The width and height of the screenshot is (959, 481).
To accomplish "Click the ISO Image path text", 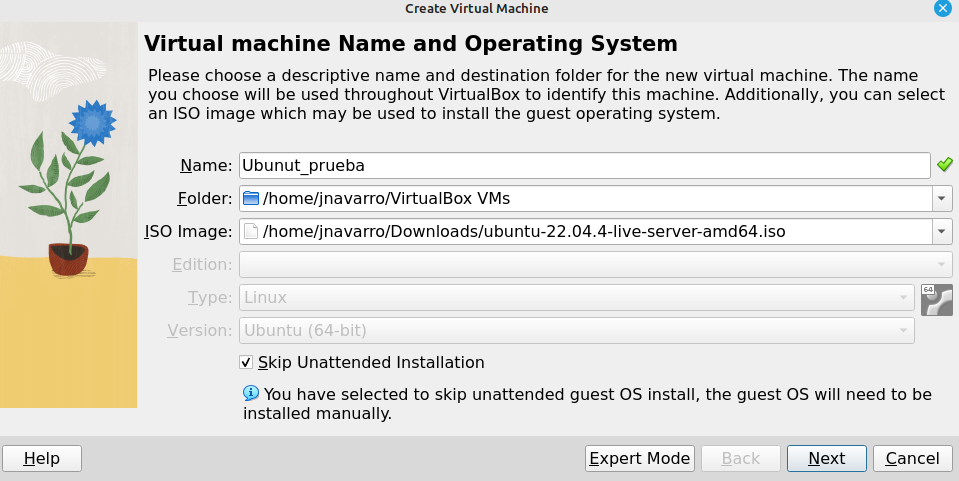I will (524, 232).
